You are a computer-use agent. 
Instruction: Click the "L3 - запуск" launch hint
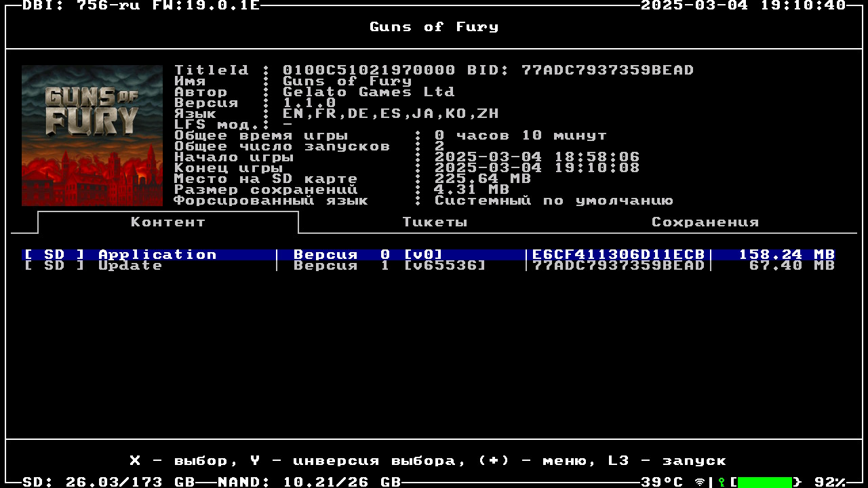[x=667, y=461]
